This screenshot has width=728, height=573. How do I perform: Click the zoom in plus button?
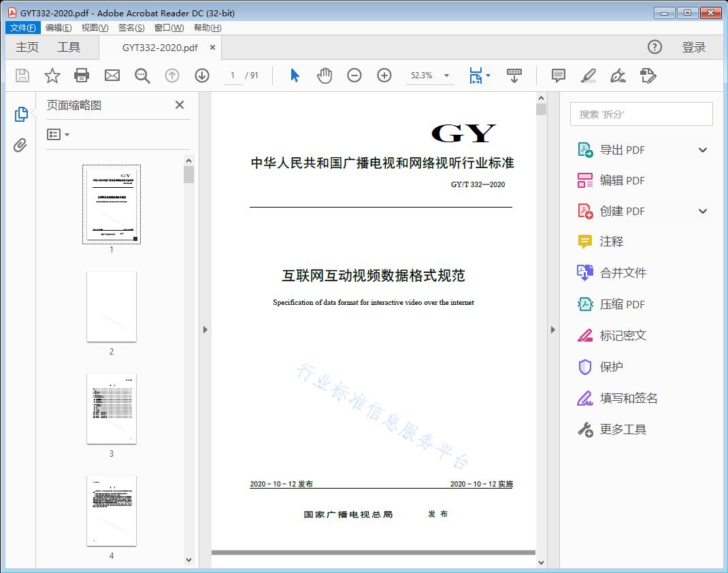tap(384, 76)
